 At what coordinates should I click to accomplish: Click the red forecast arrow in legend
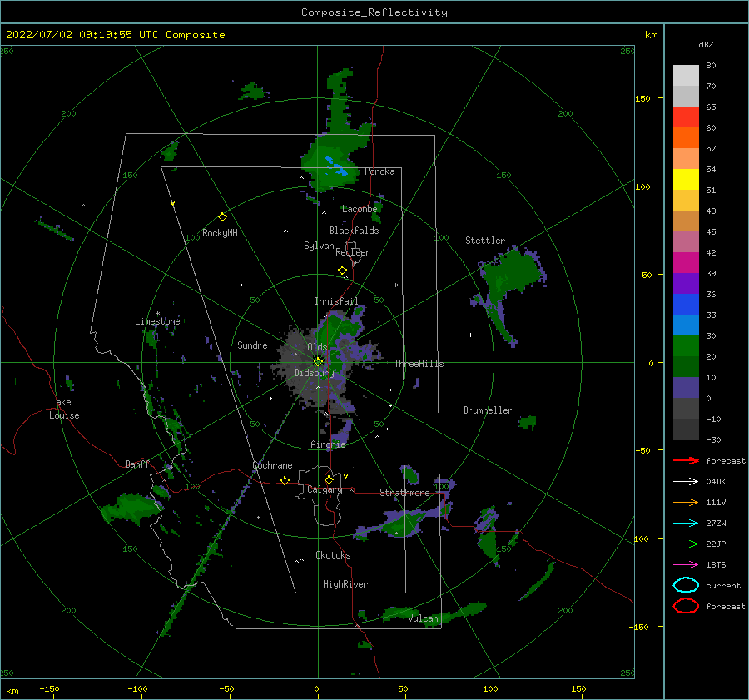click(686, 460)
